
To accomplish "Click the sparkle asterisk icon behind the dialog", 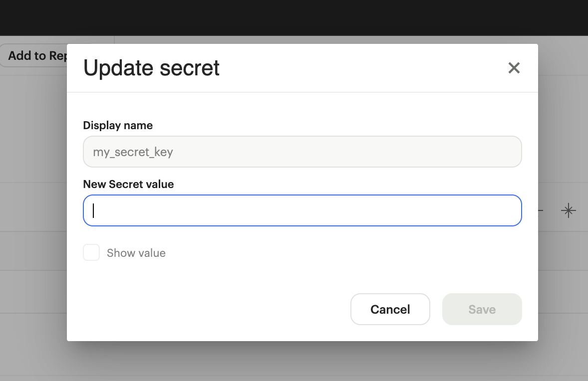I will coord(568,210).
